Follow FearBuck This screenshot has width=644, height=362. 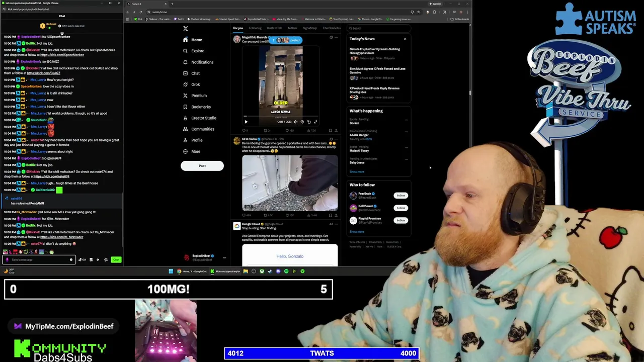pyautogui.click(x=400, y=196)
